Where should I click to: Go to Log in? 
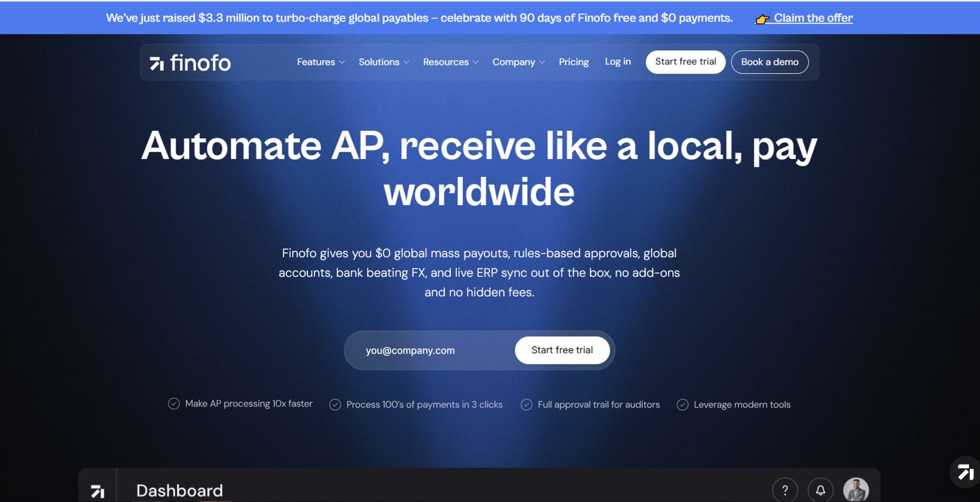(x=618, y=62)
